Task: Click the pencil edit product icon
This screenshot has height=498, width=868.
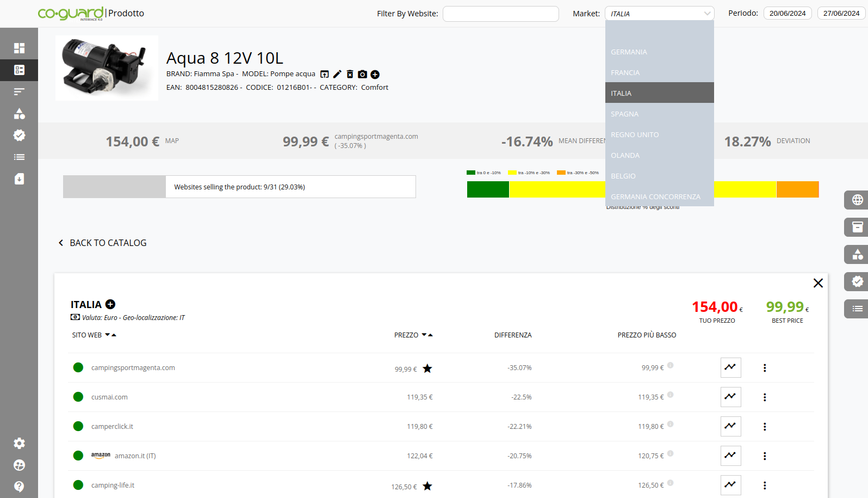Action: click(337, 75)
